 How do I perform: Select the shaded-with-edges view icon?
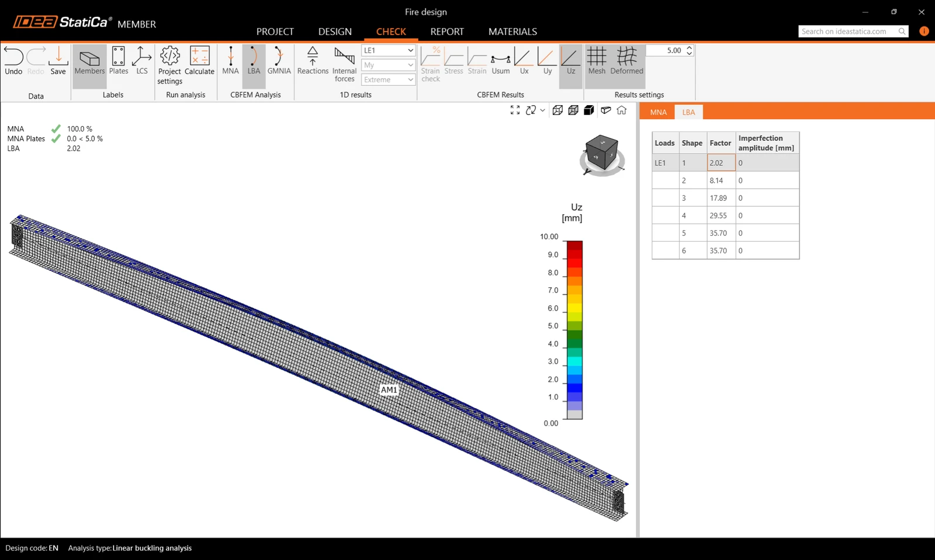(x=573, y=110)
